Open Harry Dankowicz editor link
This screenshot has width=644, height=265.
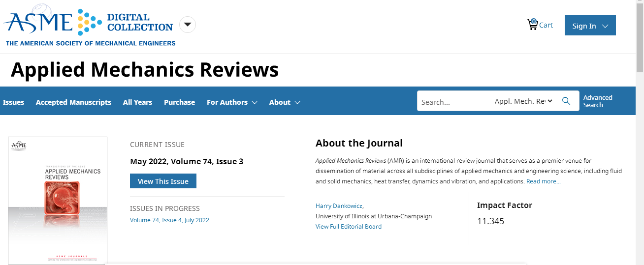point(339,206)
